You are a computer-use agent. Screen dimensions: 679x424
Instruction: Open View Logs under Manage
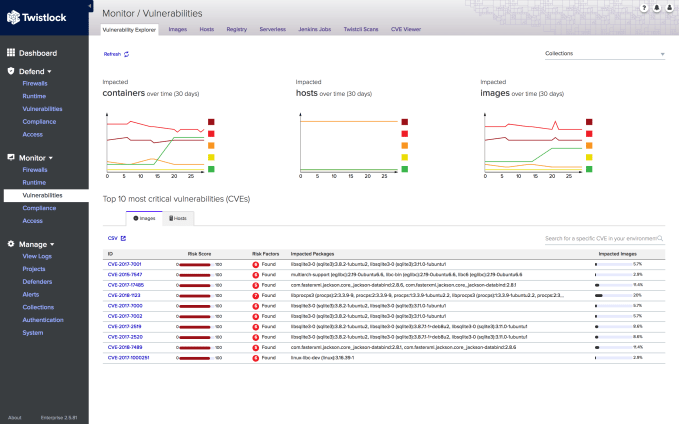pos(37,257)
